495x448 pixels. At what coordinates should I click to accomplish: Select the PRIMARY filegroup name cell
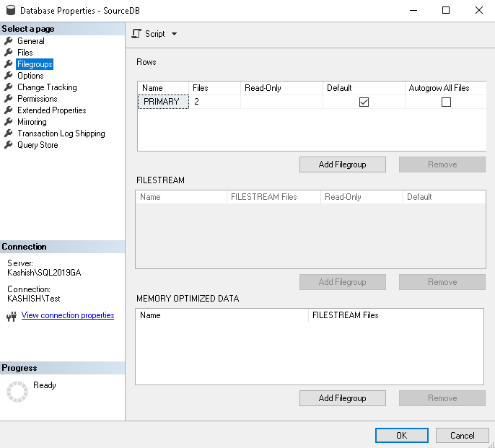(162, 102)
